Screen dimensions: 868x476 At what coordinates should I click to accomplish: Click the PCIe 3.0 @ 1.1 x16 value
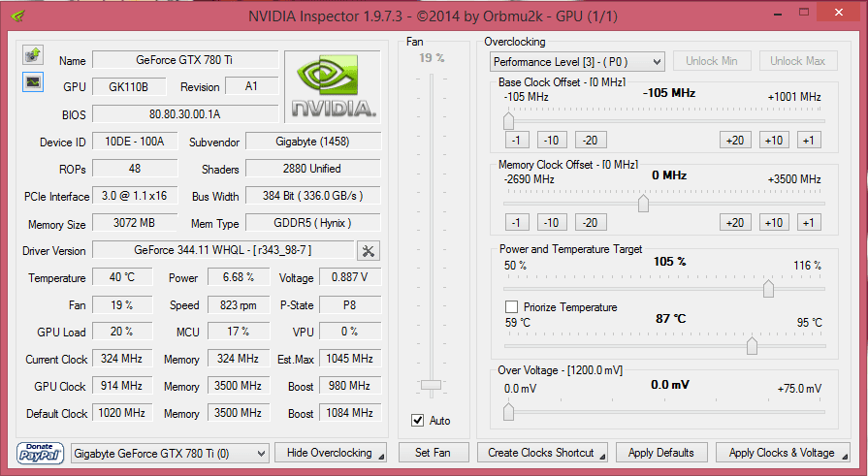click(135, 196)
